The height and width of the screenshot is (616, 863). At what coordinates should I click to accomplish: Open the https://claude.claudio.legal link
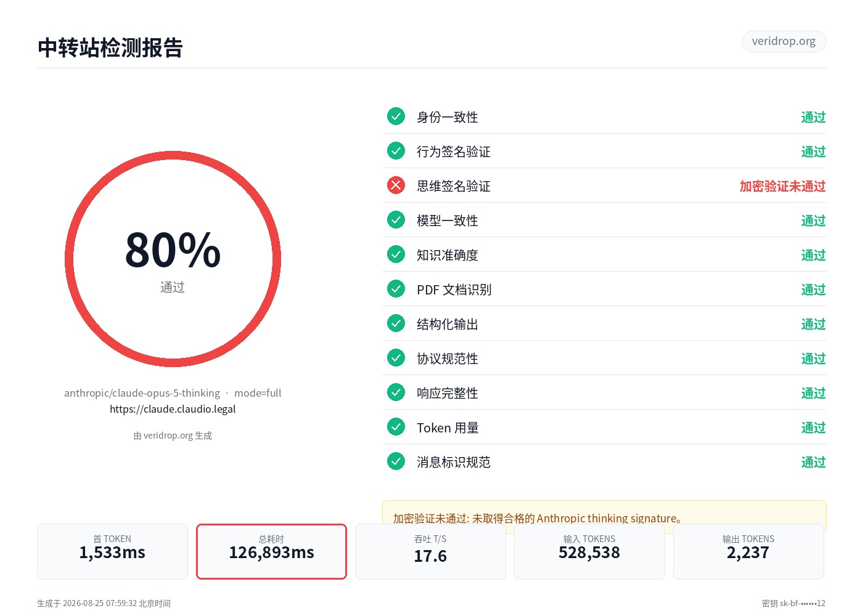point(173,409)
